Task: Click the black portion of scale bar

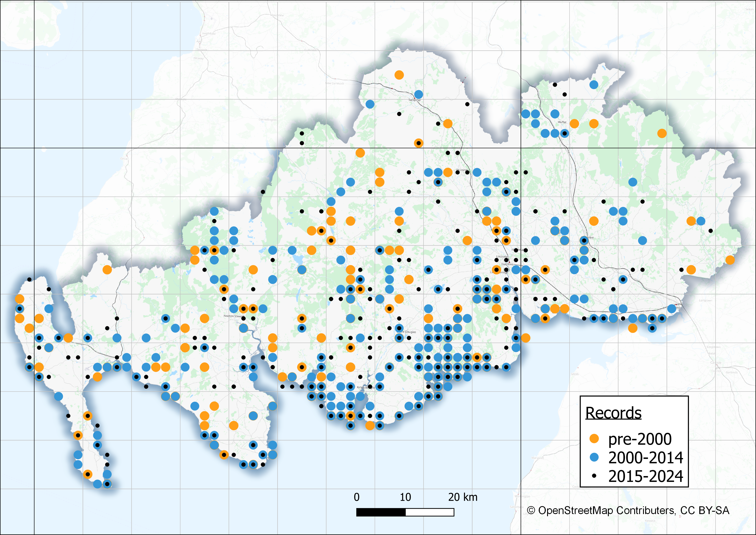Action: tap(381, 512)
